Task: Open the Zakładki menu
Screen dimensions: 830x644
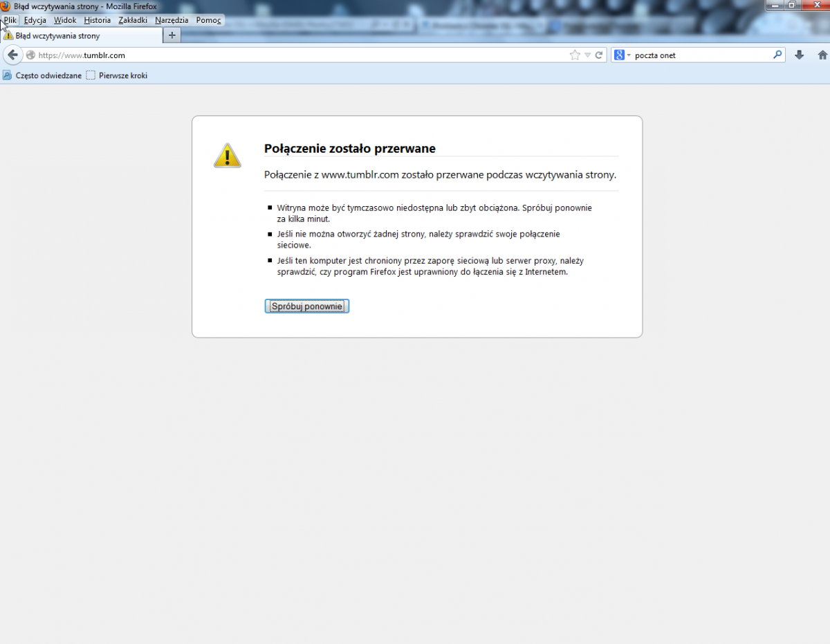Action: [133, 20]
